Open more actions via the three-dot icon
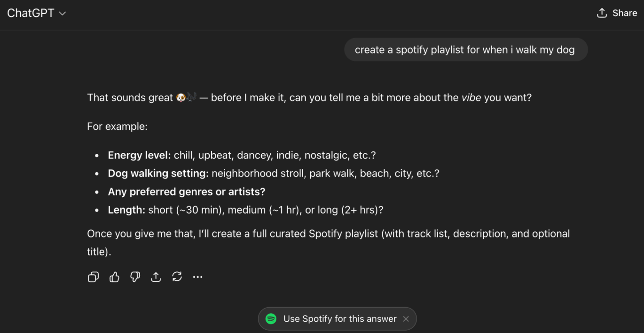 (x=197, y=277)
